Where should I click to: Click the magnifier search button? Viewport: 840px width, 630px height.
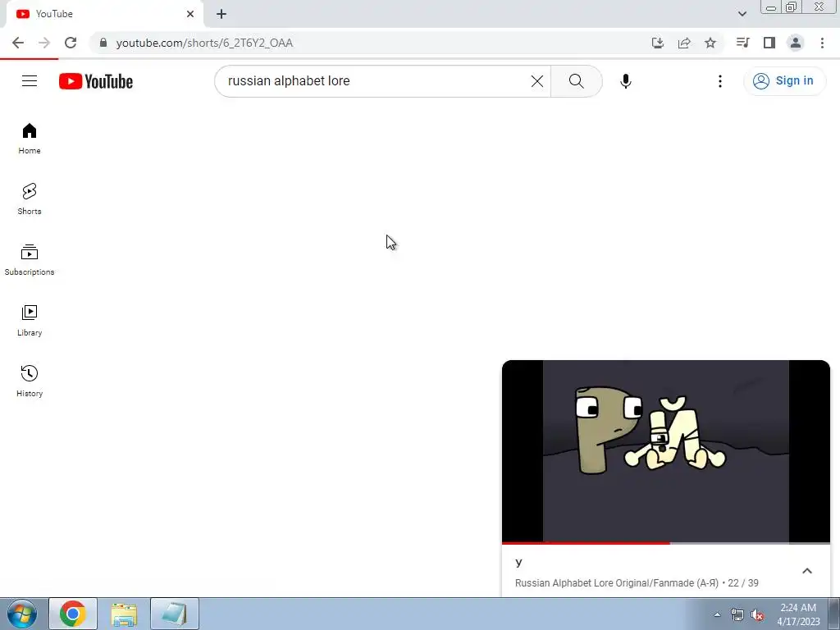click(577, 81)
